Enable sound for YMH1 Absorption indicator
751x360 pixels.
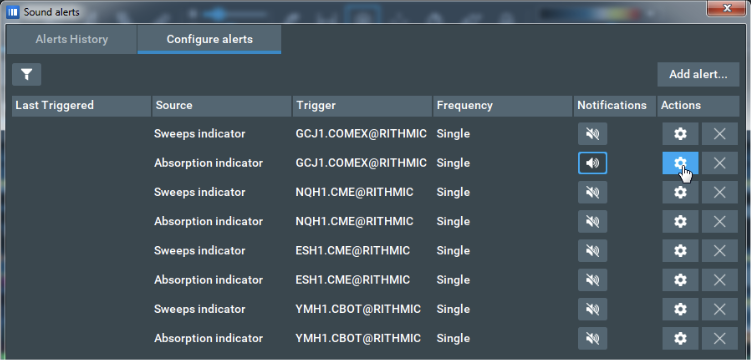pos(592,338)
